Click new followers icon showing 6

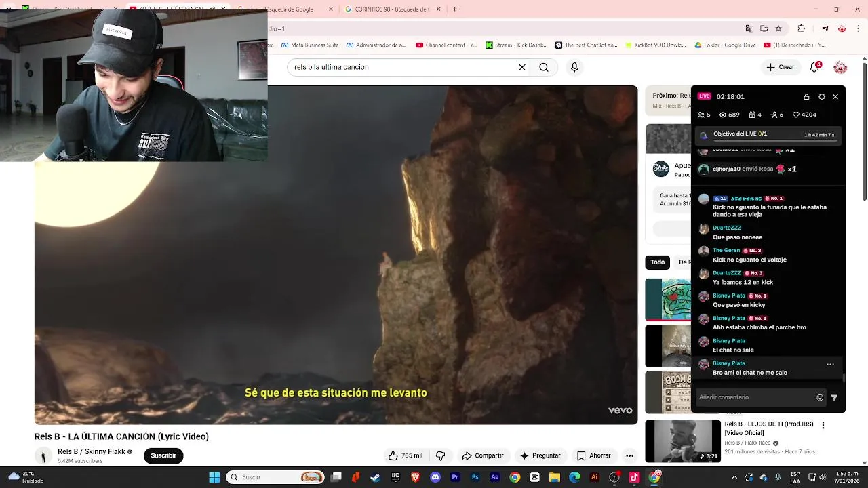[777, 115]
